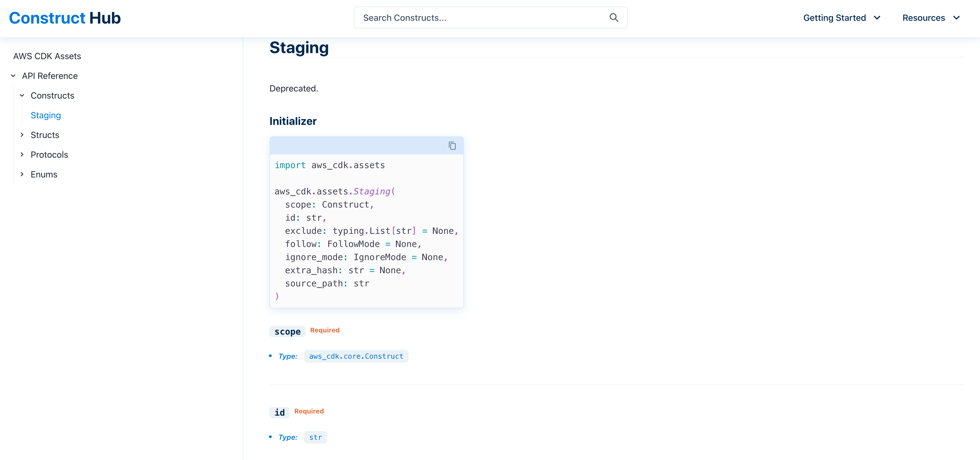Screen dimensions: 980x460
Task: Click the search magnifier icon
Action: pyautogui.click(x=614, y=18)
